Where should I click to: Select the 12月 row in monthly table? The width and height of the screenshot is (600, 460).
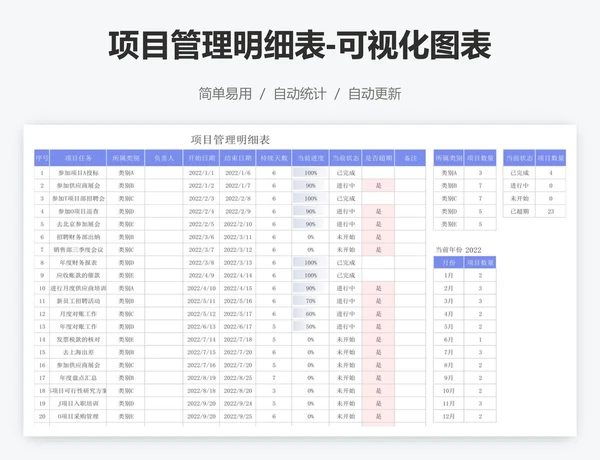(449, 416)
